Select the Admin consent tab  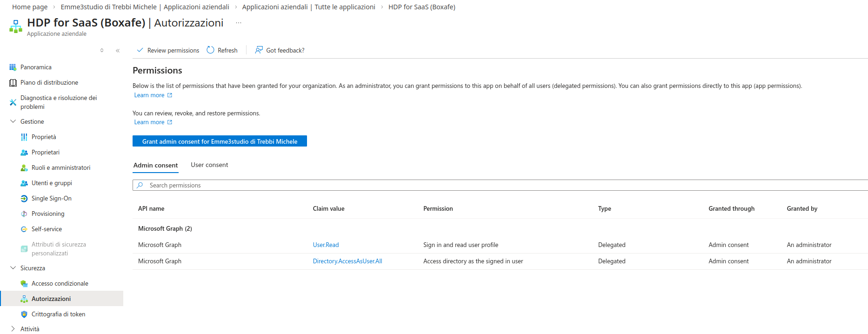[x=155, y=166]
